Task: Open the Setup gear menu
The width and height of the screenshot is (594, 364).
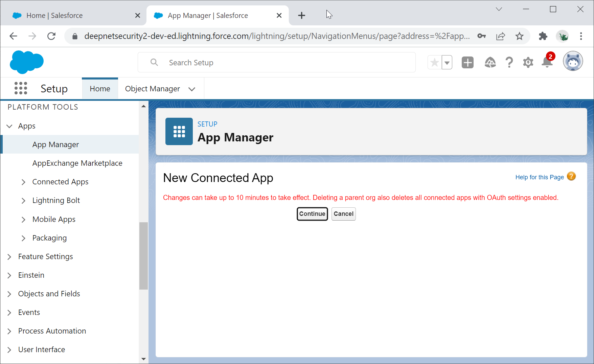Action: (528, 63)
